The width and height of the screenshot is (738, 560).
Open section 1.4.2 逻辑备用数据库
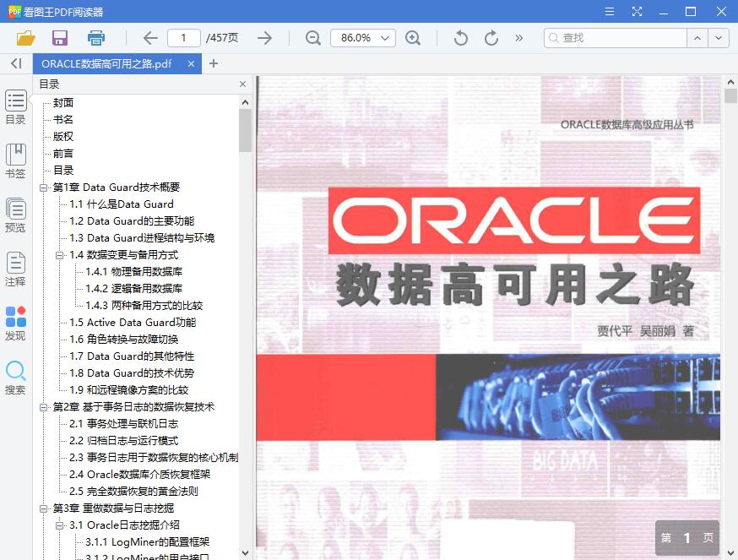[133, 289]
